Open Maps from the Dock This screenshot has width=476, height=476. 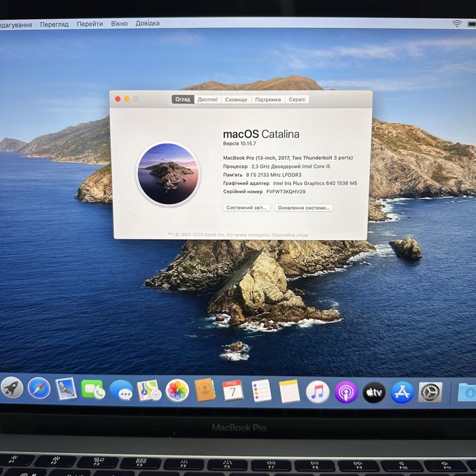point(149,390)
